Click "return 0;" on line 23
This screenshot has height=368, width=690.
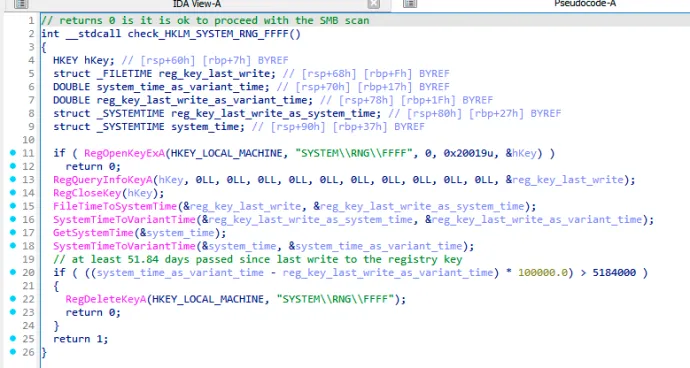click(x=93, y=313)
